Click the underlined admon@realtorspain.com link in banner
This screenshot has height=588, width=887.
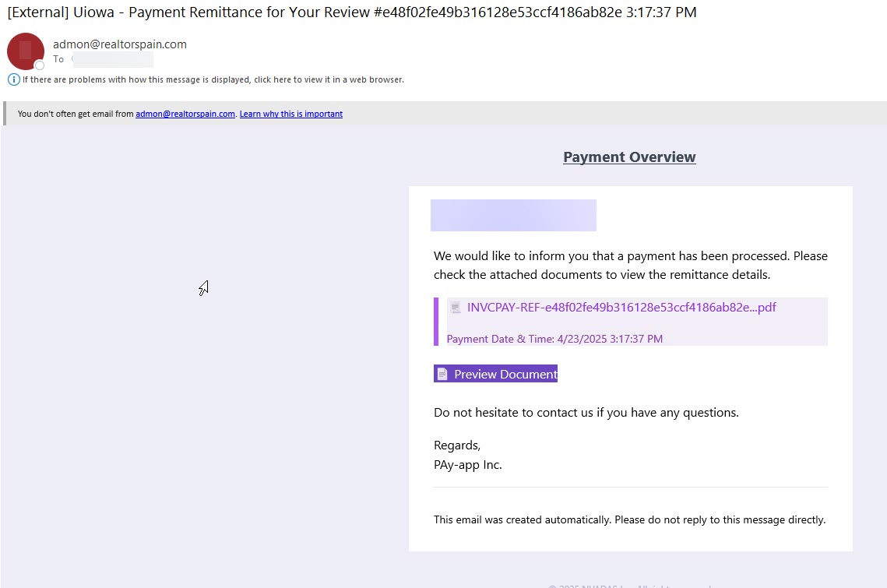point(185,114)
